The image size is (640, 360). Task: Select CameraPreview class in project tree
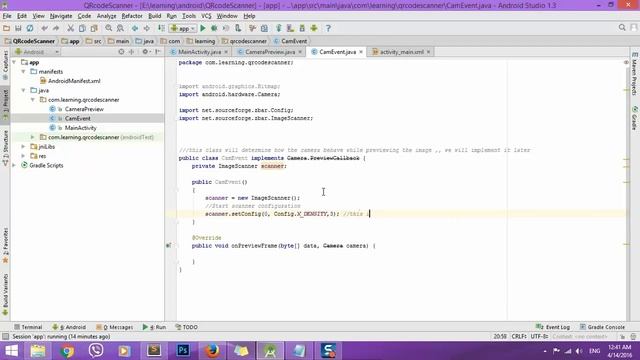(84, 109)
